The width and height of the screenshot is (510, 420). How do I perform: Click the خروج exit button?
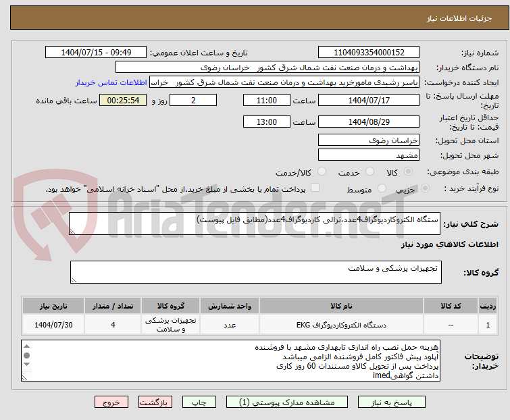tap(111, 402)
